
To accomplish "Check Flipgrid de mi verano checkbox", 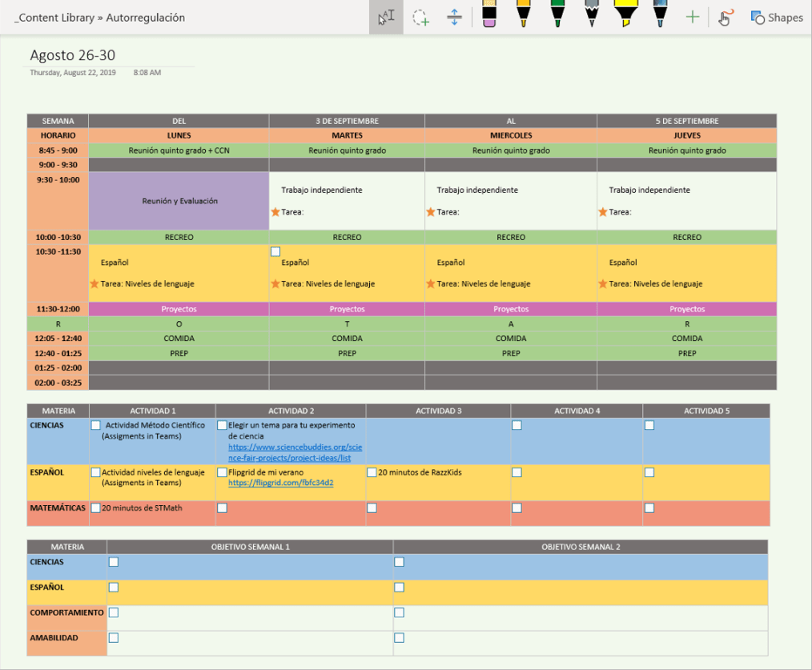I will [x=222, y=472].
